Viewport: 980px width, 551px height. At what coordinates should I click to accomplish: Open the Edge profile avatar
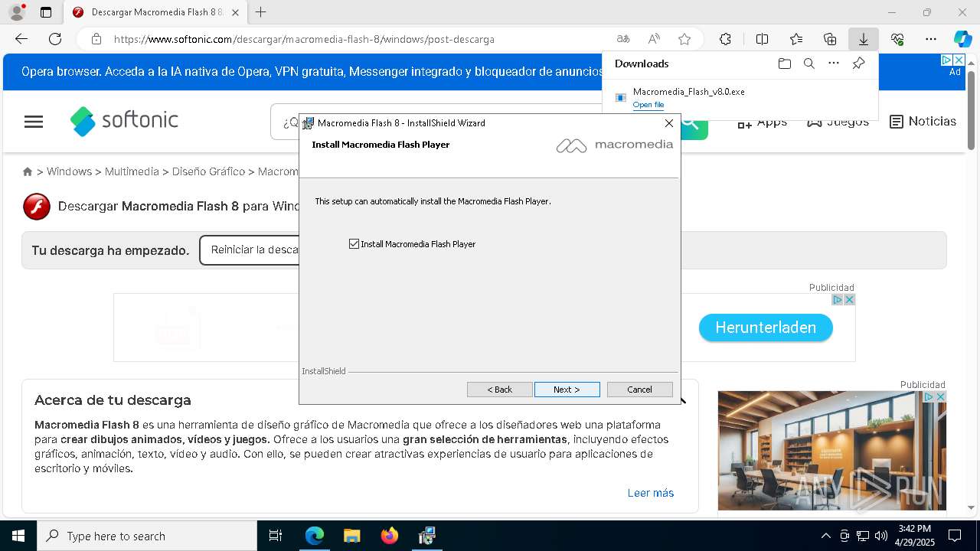(17, 12)
